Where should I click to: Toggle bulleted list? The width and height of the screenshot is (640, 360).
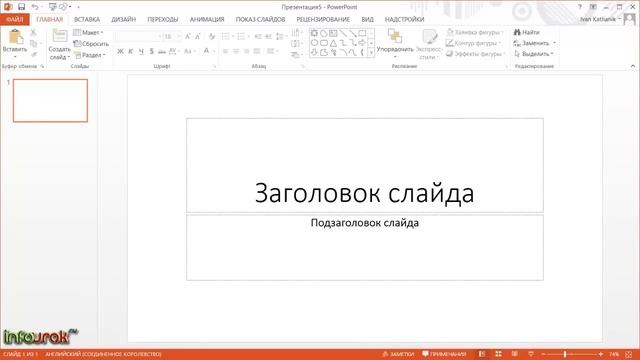(x=226, y=37)
